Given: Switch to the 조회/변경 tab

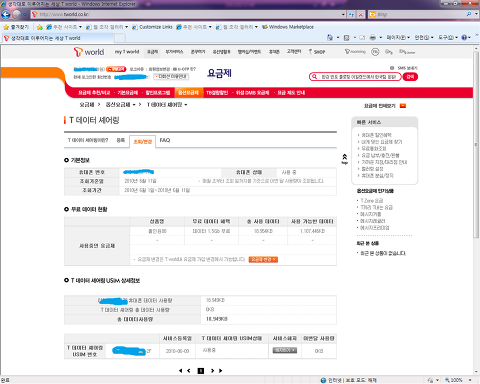Looking at the screenshot, I should (x=143, y=141).
